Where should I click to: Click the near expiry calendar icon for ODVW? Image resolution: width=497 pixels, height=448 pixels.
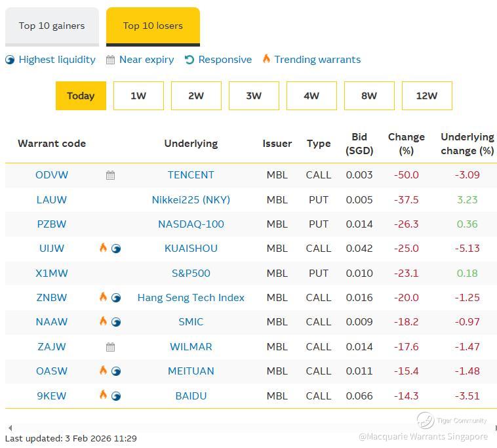click(110, 175)
